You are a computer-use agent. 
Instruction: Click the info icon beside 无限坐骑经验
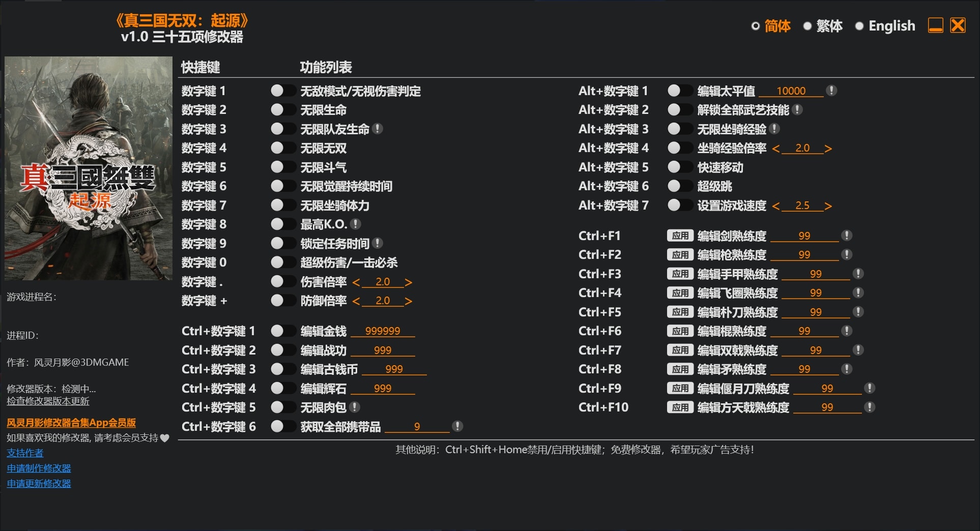point(774,129)
